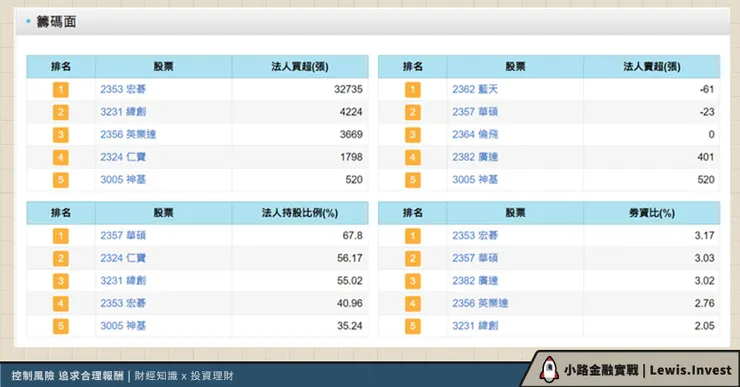This screenshot has width=740, height=387.
Task: Open 2357 華碩 link in 券資比 table
Action: (475, 258)
